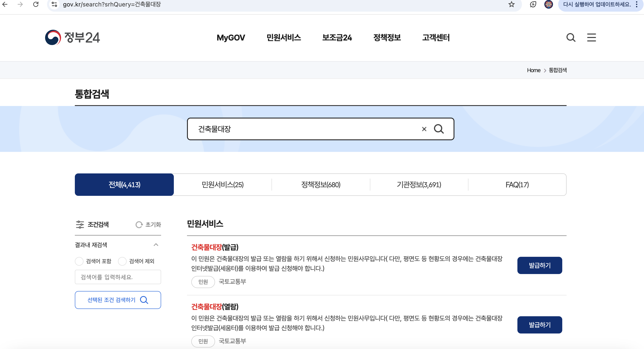Click Home in the breadcrumb
The width and height of the screenshot is (644, 349).
click(x=534, y=70)
